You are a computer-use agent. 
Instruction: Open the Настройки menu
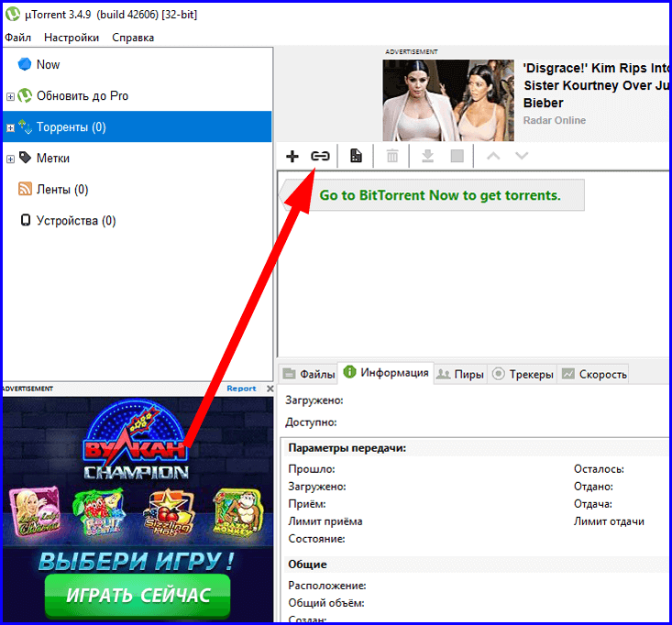72,38
